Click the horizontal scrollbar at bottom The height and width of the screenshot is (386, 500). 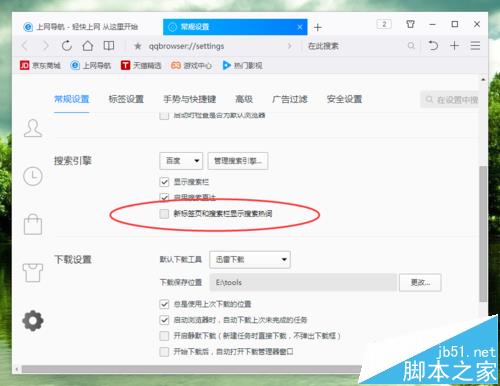click(192, 369)
